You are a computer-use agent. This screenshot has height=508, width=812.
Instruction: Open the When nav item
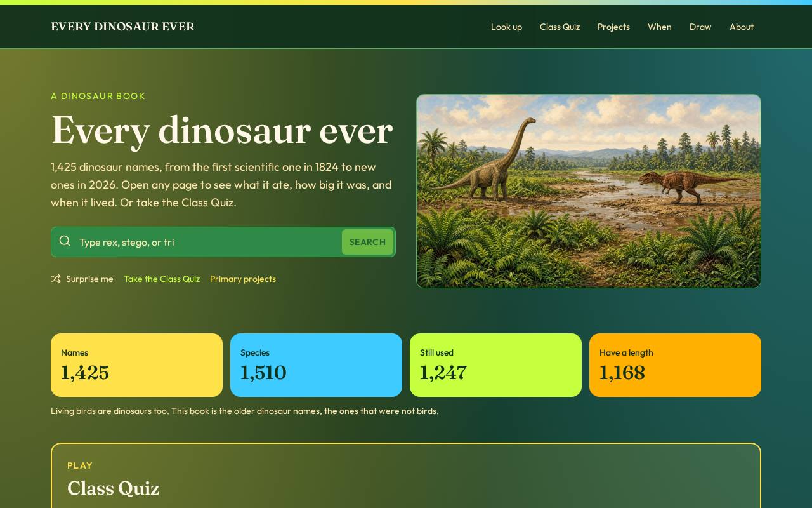659,27
